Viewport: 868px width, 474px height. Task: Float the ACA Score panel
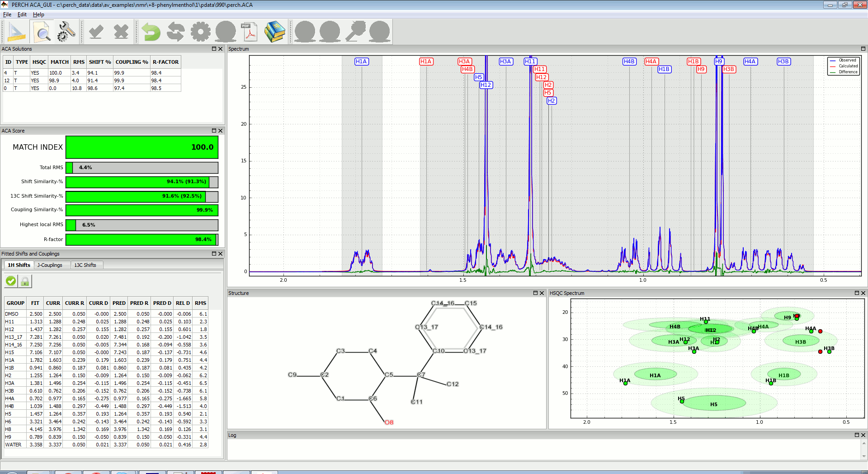click(214, 131)
